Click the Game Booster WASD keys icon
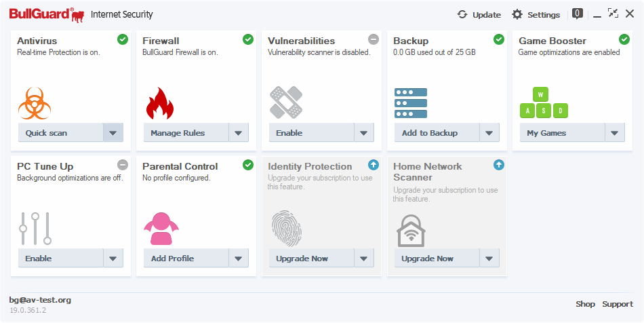644x323 pixels. (544, 102)
